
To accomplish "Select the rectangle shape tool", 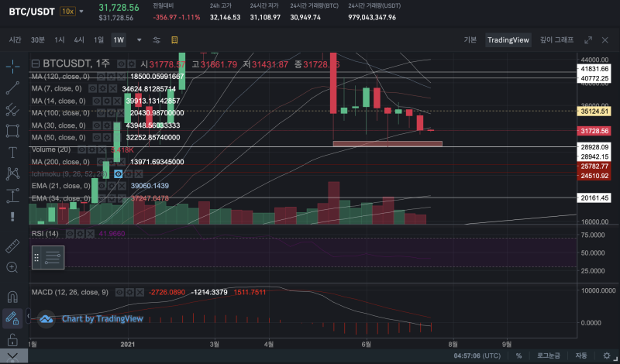I will (x=12, y=131).
